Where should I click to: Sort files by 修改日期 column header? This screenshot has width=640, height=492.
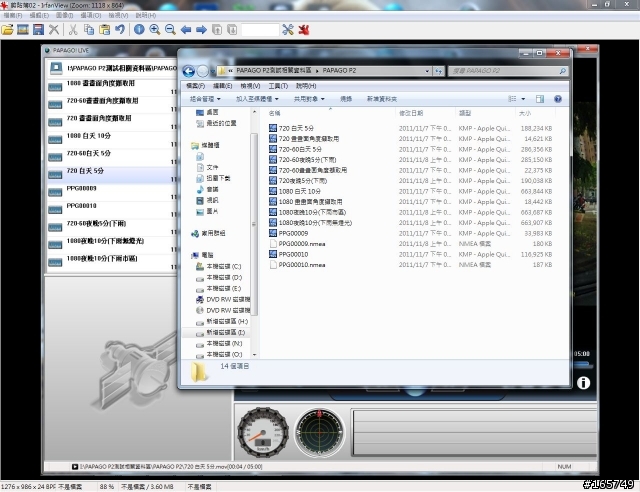411,113
